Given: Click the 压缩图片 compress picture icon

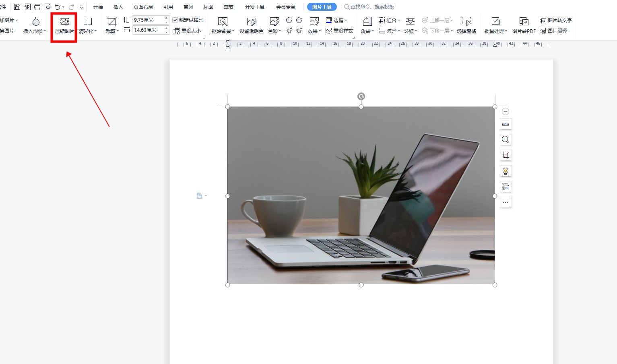Looking at the screenshot, I should click(64, 25).
